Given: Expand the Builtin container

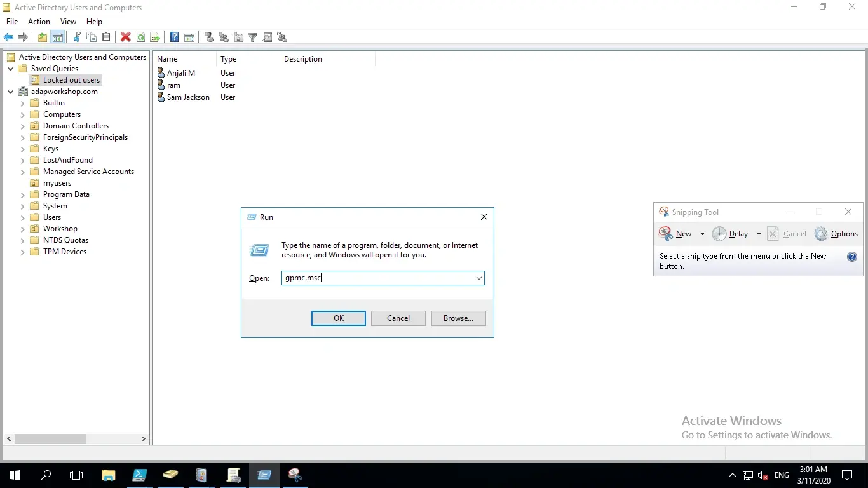Looking at the screenshot, I should (x=23, y=103).
